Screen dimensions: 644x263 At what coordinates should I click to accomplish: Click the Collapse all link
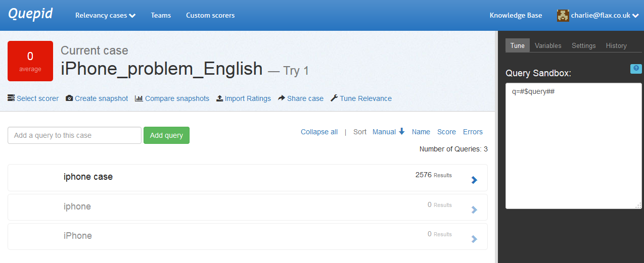click(x=319, y=132)
